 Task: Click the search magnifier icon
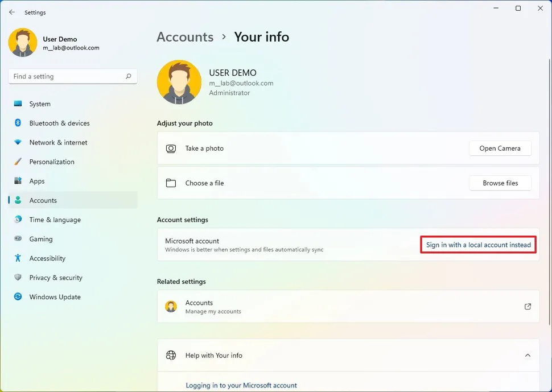[x=129, y=76]
